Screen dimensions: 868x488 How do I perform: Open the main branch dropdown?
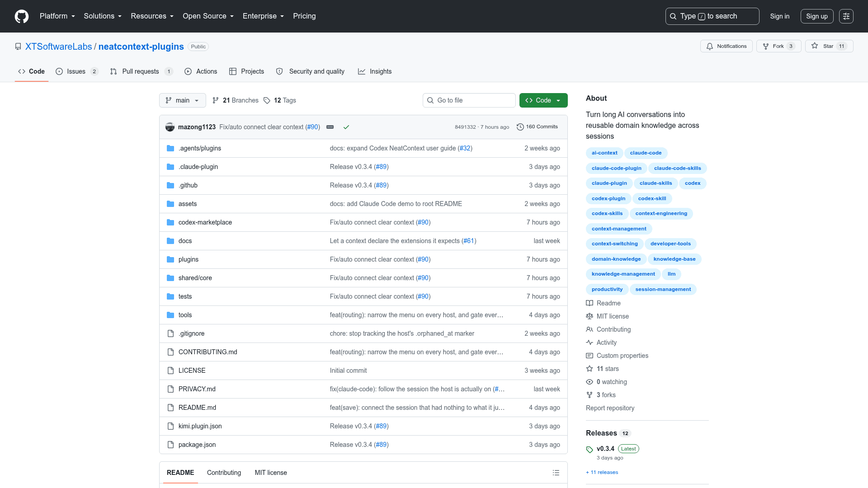[182, 100]
